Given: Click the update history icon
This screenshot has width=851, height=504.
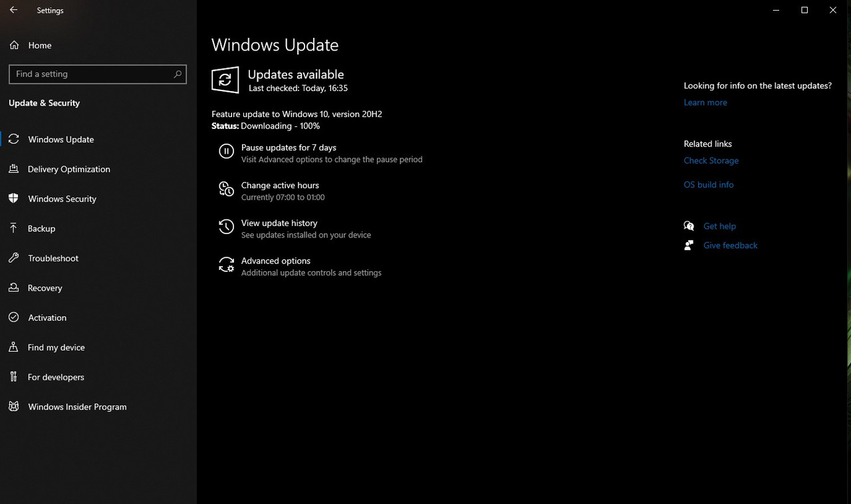Looking at the screenshot, I should (x=227, y=227).
